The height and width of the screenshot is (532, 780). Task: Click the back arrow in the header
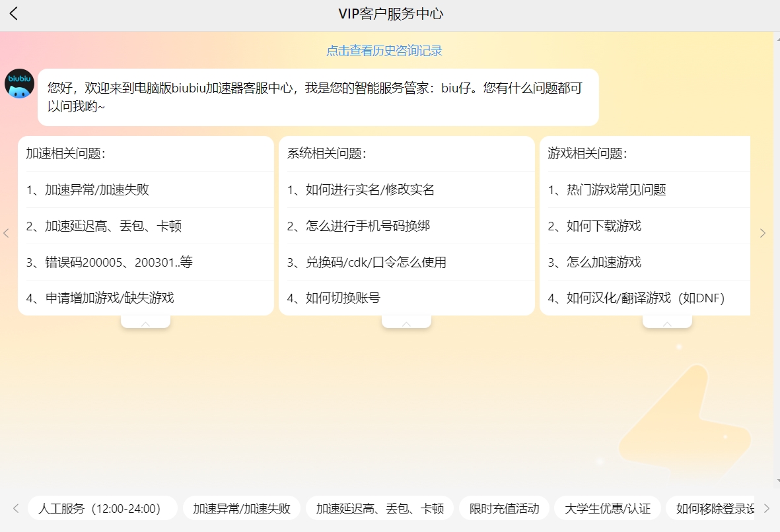(x=14, y=14)
